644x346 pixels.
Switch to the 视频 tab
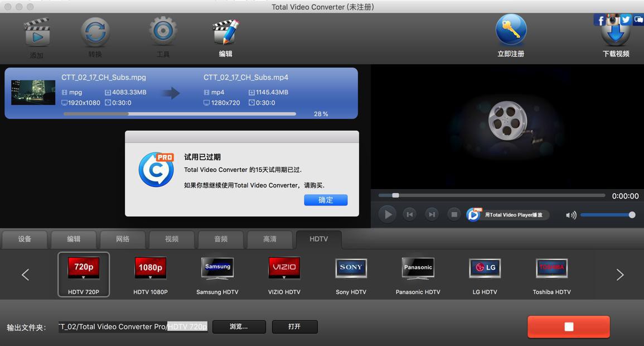click(172, 239)
